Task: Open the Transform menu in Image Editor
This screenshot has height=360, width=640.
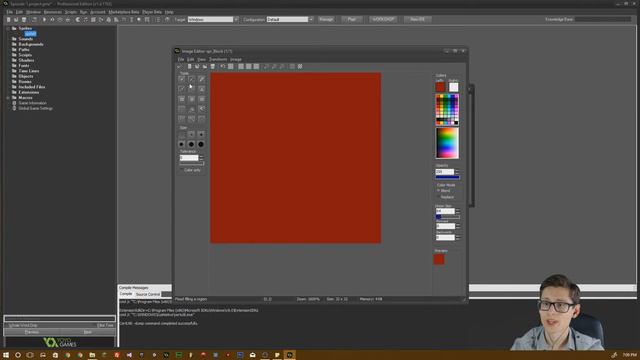Action: click(x=218, y=59)
